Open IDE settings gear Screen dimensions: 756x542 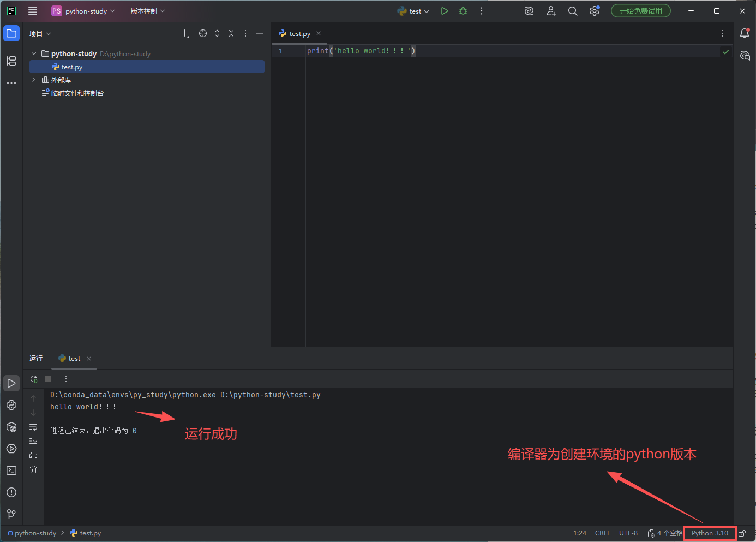coord(595,11)
